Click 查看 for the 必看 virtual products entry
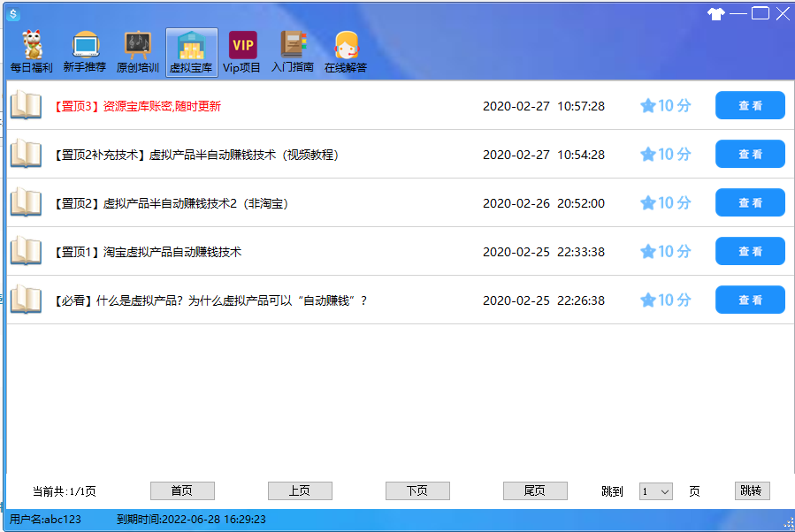This screenshot has width=795, height=532. point(750,300)
